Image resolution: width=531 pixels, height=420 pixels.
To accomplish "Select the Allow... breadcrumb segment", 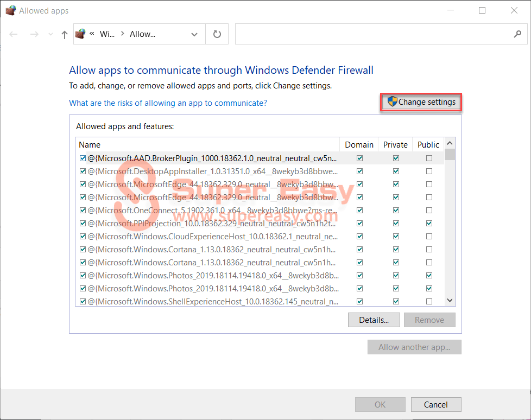I will (x=143, y=34).
